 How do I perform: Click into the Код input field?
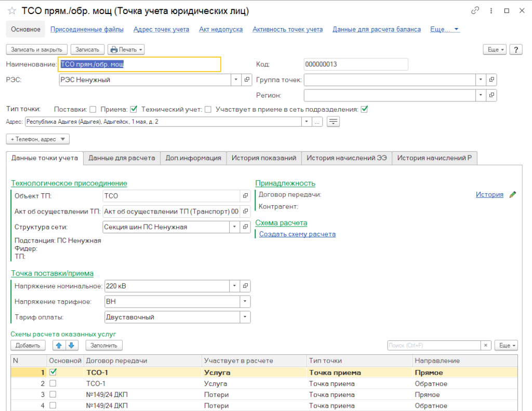point(355,64)
